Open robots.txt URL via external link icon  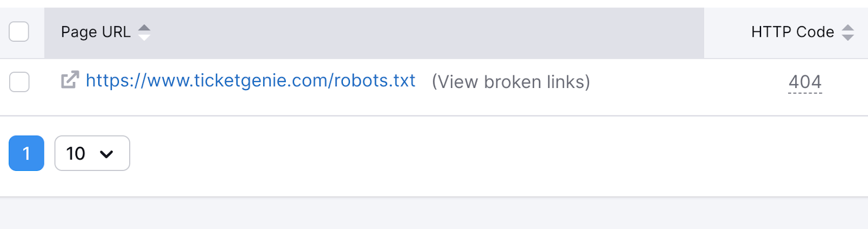pyautogui.click(x=70, y=80)
